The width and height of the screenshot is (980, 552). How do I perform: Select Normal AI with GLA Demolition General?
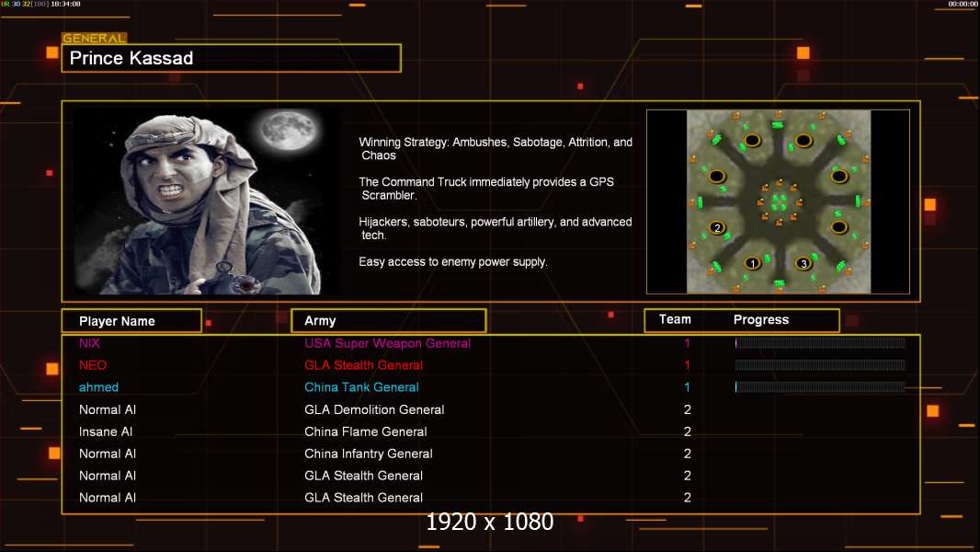click(108, 409)
